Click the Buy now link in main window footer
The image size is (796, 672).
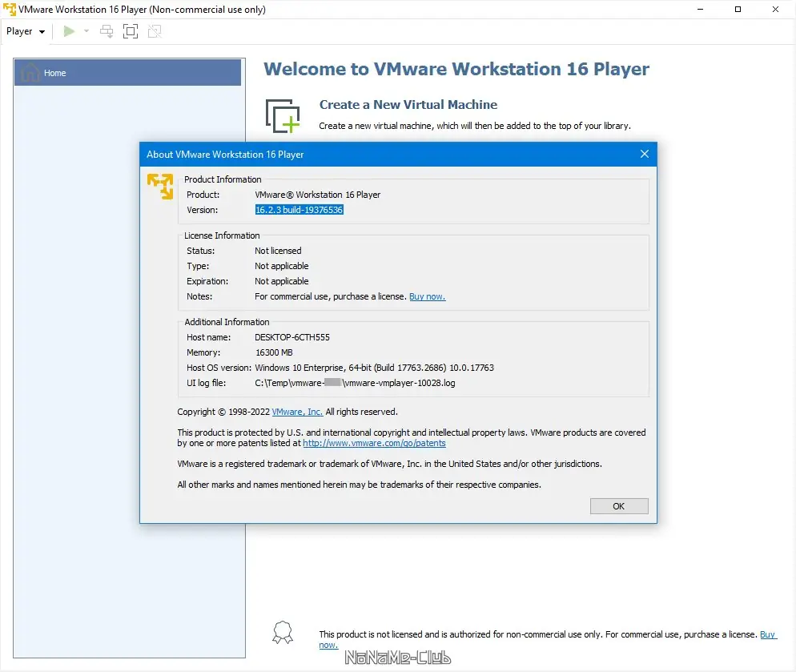coord(767,634)
